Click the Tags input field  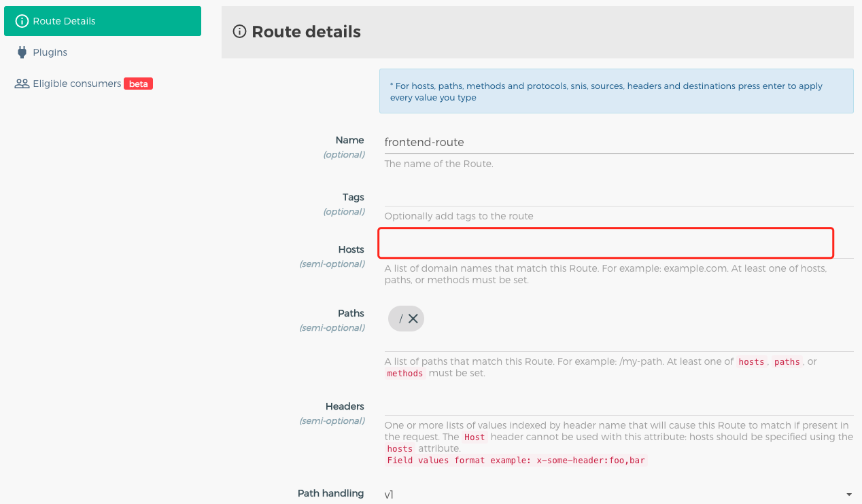(619, 196)
